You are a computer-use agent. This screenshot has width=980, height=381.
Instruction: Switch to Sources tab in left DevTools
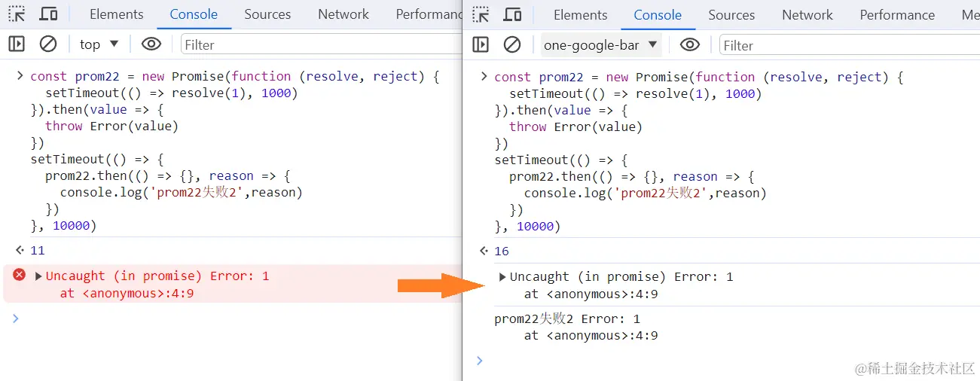point(267,14)
